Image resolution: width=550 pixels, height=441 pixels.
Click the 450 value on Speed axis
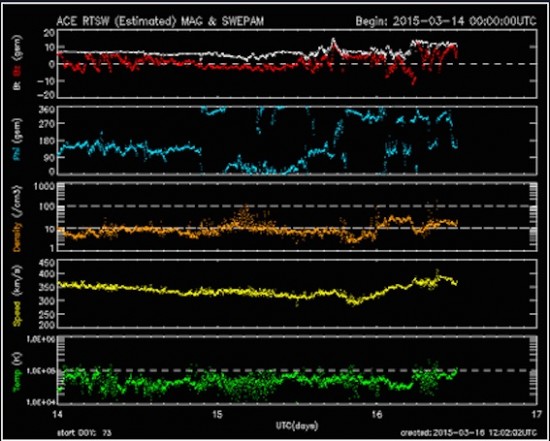46,263
